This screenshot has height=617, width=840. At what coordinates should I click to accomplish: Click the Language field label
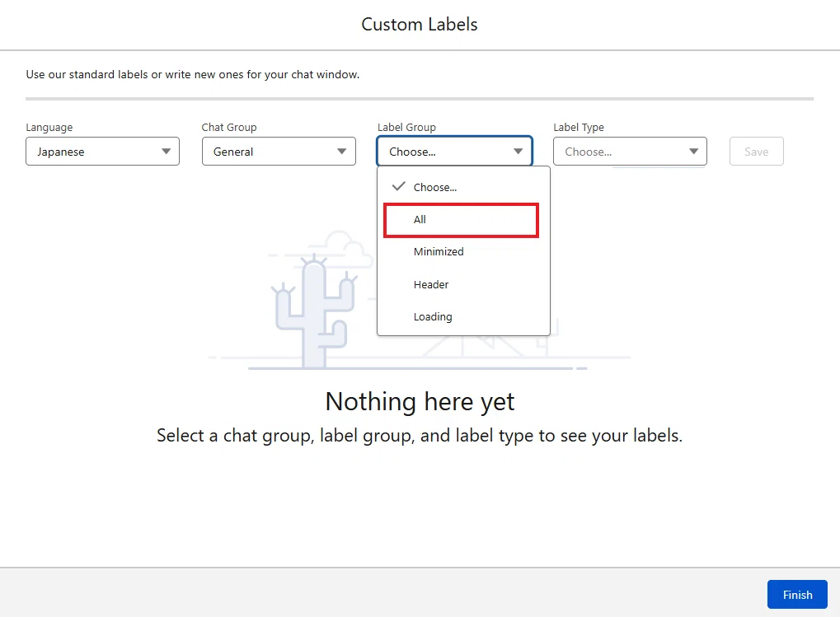(x=49, y=128)
